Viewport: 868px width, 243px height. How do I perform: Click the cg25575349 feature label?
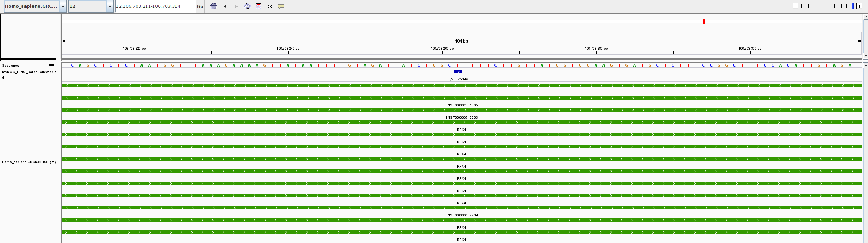pos(458,79)
